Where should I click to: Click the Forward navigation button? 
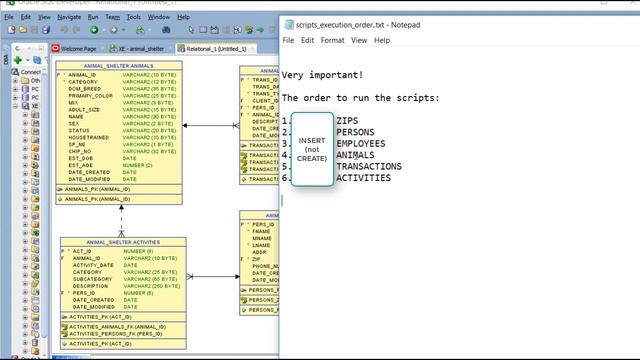114,30
